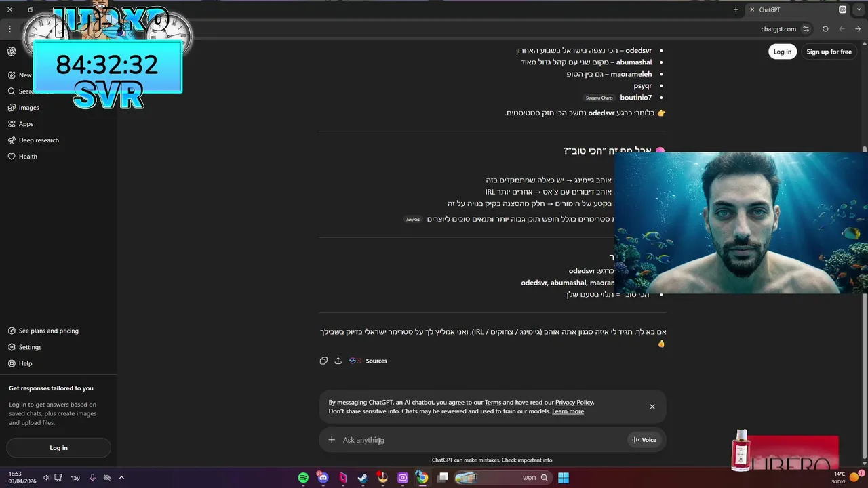The height and width of the screenshot is (488, 868).
Task: Open Apps in the sidebar
Action: coord(26,124)
